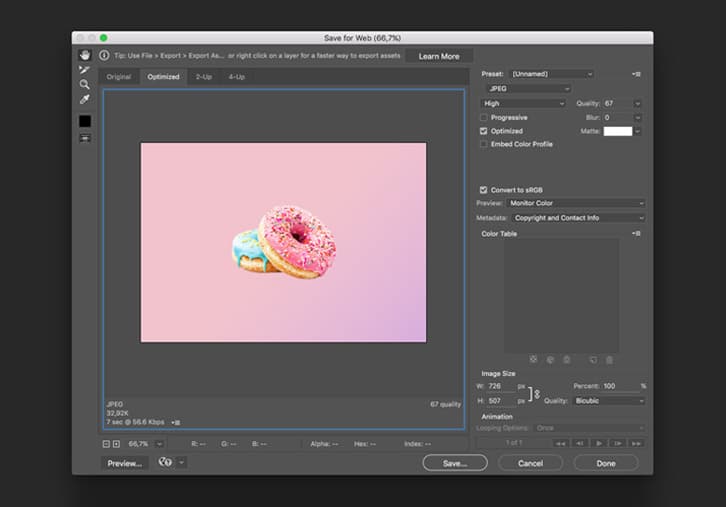Open the browser selection dropdown arrow

coord(182,462)
